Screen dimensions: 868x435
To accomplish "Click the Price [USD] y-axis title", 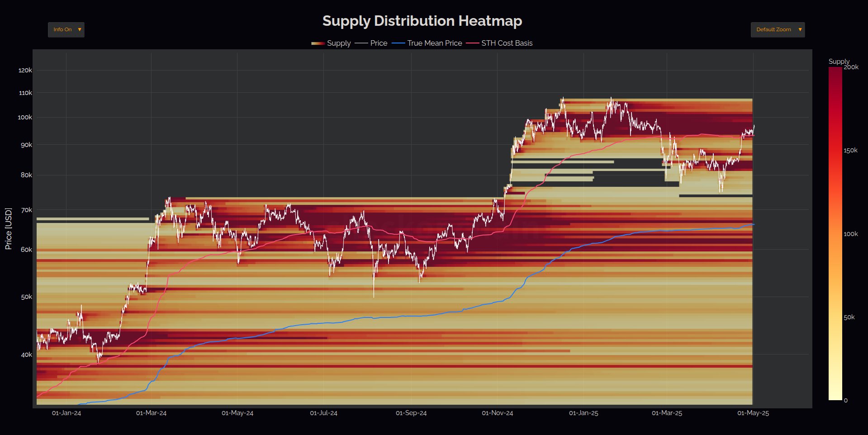I will pos(8,229).
